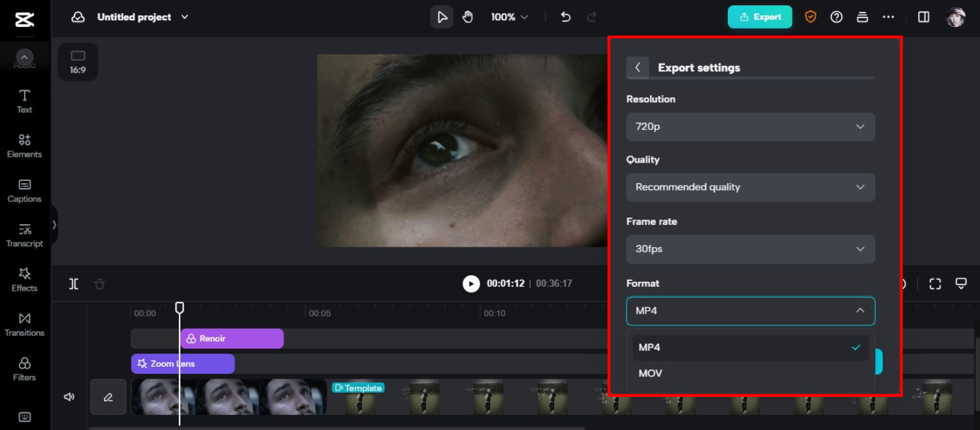This screenshot has height=430, width=980.
Task: Click the 00:01:12 current timecode
Action: point(506,284)
